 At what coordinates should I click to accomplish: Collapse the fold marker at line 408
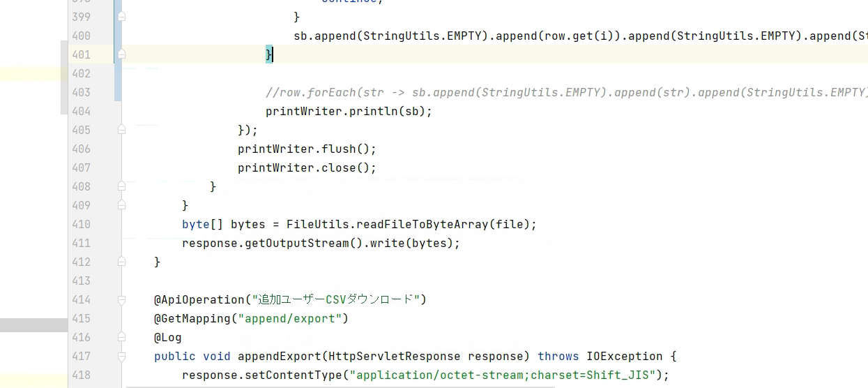pos(121,186)
